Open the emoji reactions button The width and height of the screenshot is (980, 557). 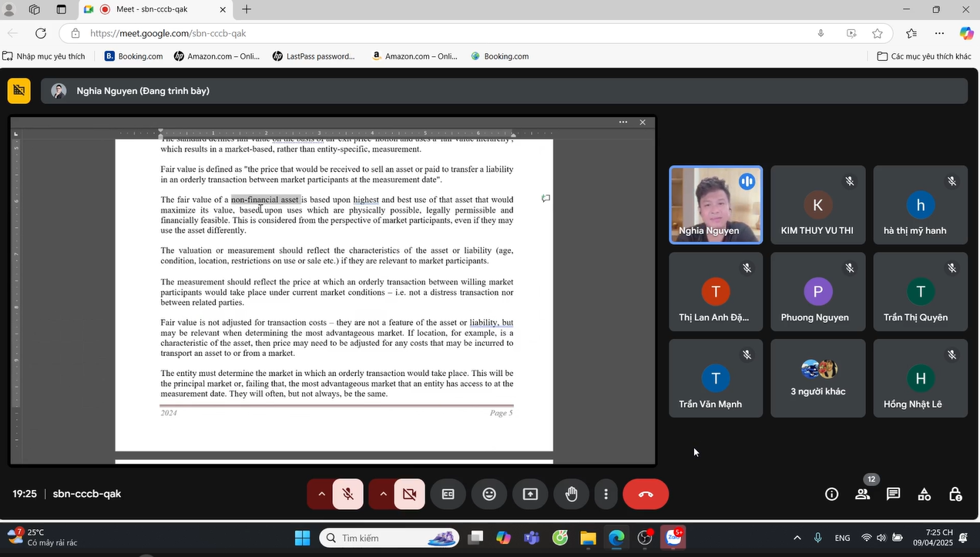tap(489, 494)
